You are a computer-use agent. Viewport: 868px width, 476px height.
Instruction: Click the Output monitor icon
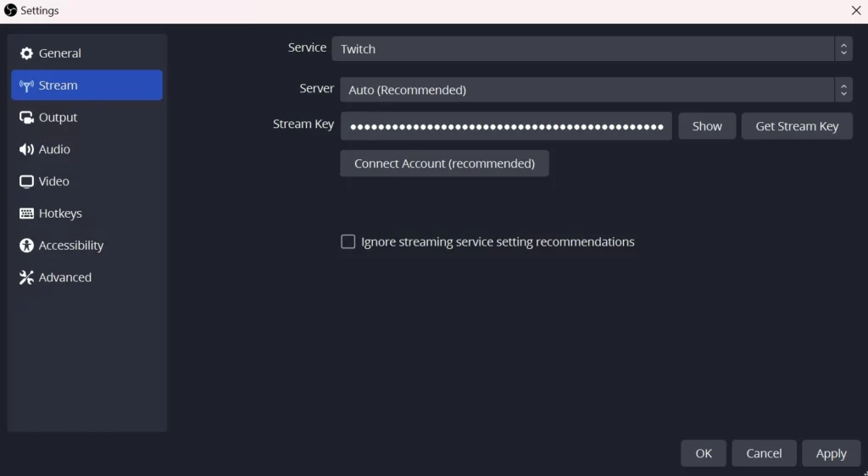coord(26,117)
